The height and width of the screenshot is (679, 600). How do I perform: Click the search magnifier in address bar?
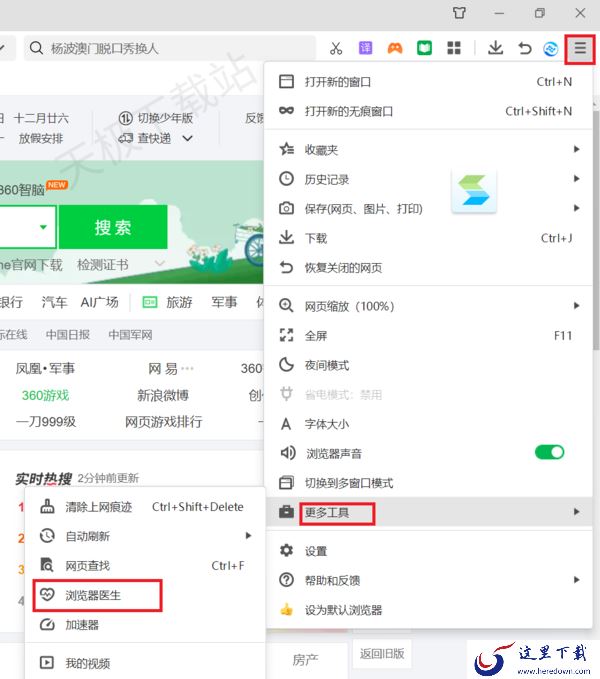[x=36, y=48]
